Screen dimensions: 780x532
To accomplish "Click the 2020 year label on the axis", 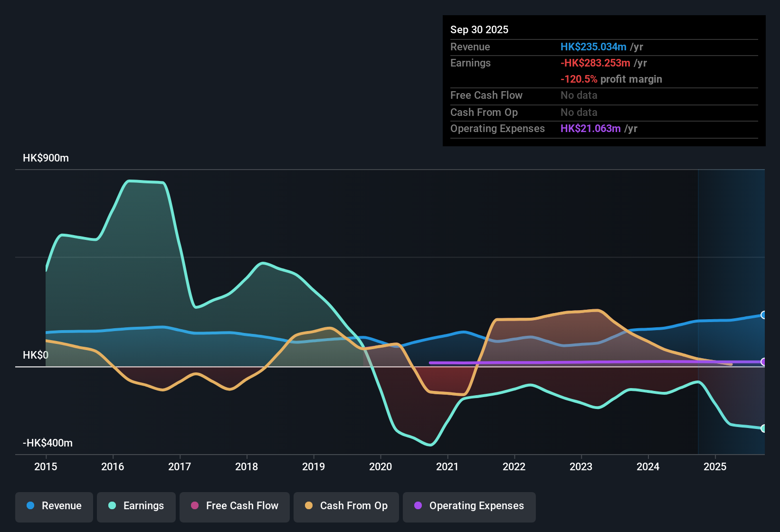I will tap(380, 467).
